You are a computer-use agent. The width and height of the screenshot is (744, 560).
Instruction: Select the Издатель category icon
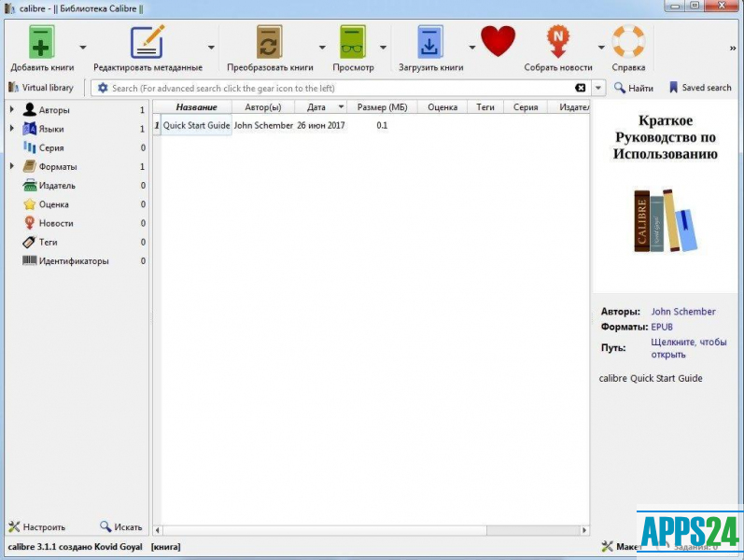coord(30,185)
